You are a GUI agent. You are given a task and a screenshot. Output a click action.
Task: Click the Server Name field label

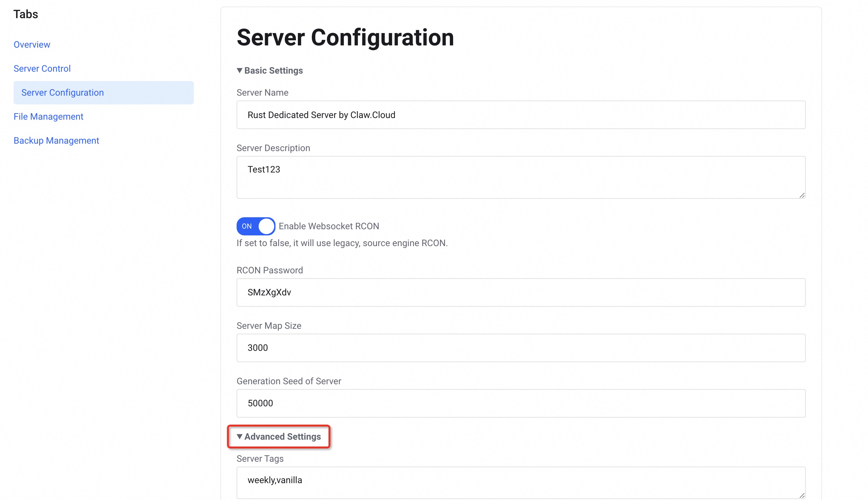click(x=262, y=93)
